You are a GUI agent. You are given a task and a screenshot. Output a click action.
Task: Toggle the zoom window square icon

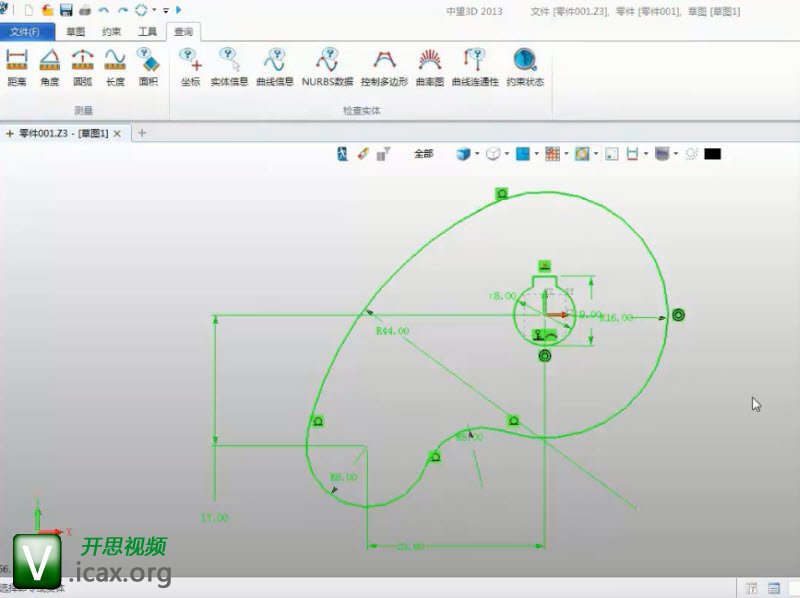click(612, 154)
